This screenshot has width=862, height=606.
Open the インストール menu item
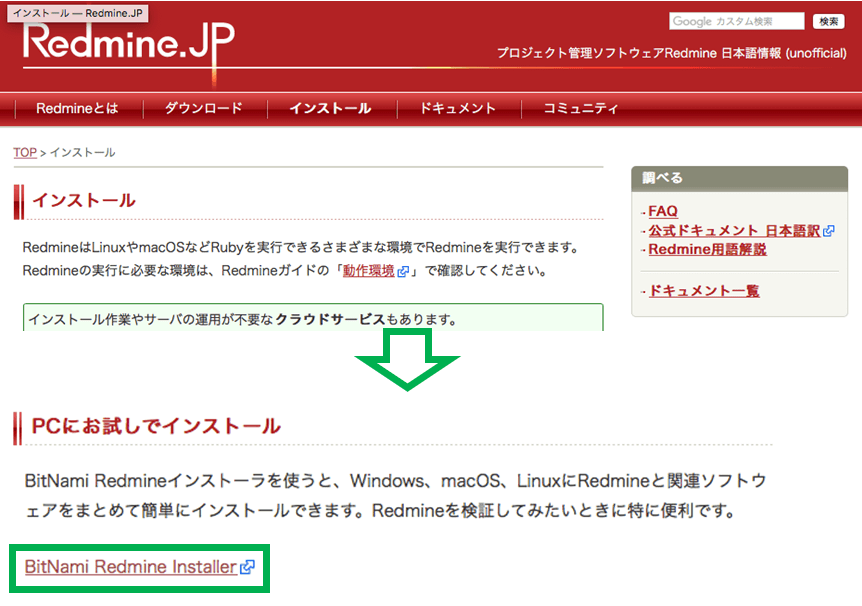click(330, 108)
